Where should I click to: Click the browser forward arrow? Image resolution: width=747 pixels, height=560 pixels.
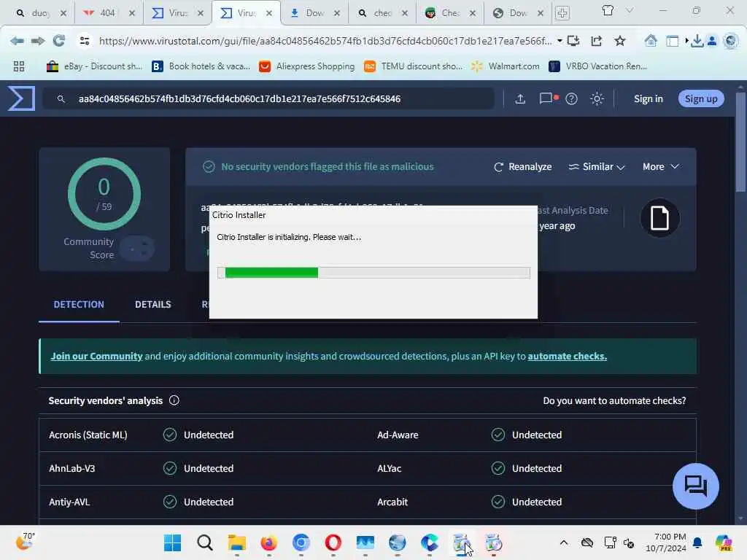[x=38, y=41]
